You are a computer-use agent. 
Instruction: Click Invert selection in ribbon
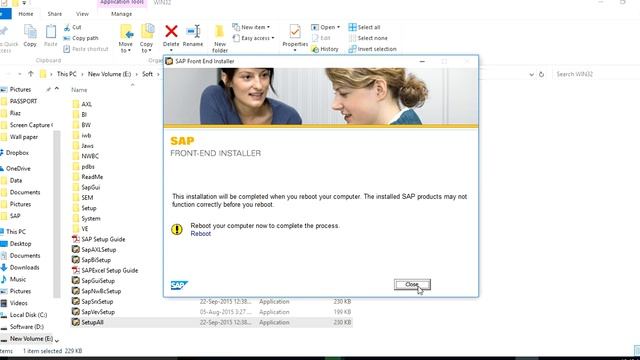pos(372,49)
